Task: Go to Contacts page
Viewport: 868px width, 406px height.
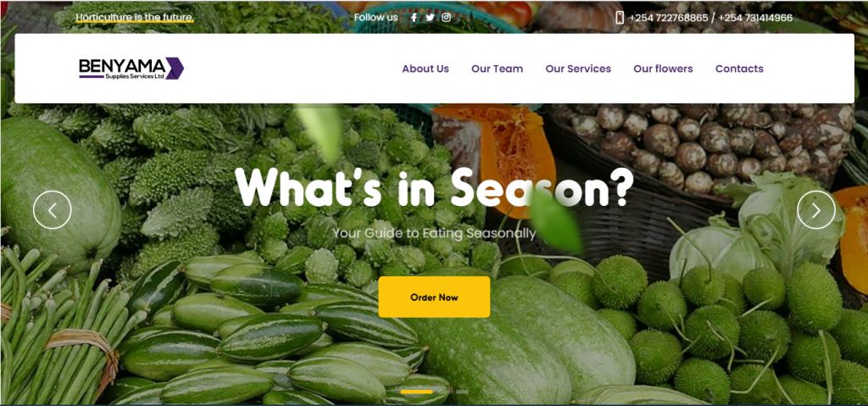Action: click(x=739, y=69)
